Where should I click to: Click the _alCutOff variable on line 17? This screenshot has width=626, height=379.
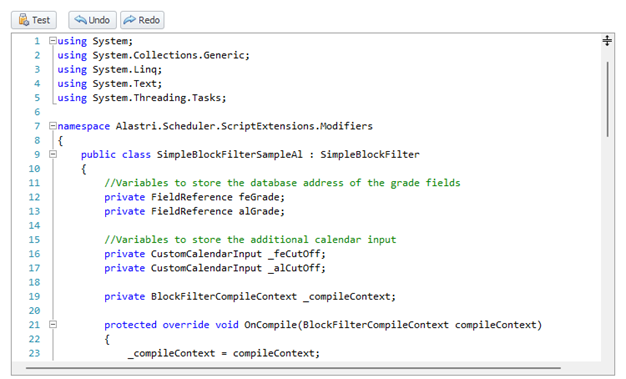296,268
